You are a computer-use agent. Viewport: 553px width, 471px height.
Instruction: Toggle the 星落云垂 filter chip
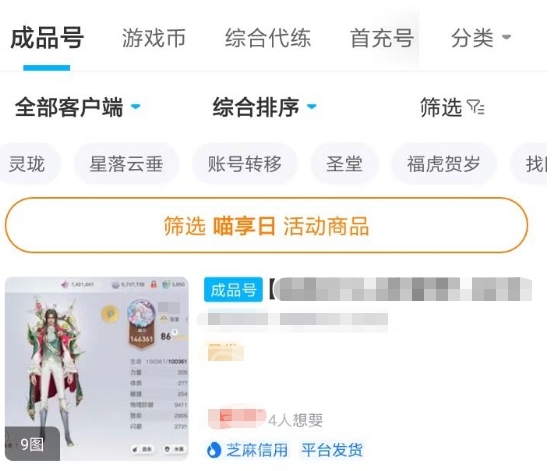coord(126,164)
